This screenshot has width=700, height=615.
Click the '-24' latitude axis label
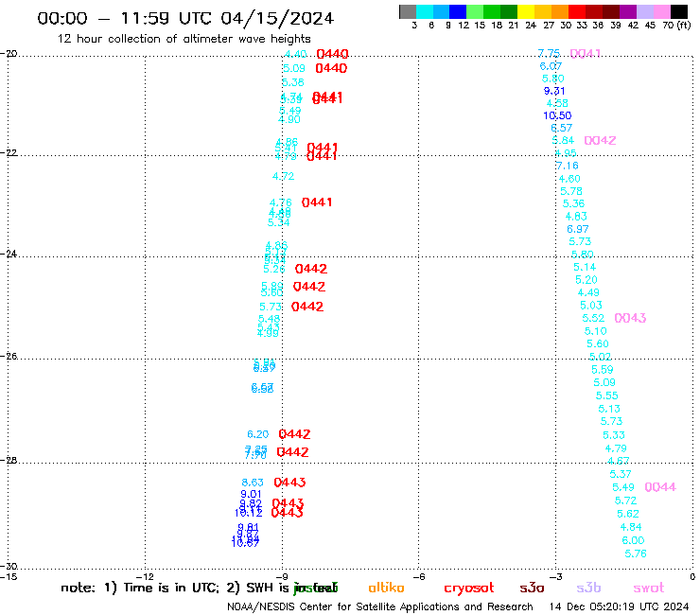[x=9, y=254]
